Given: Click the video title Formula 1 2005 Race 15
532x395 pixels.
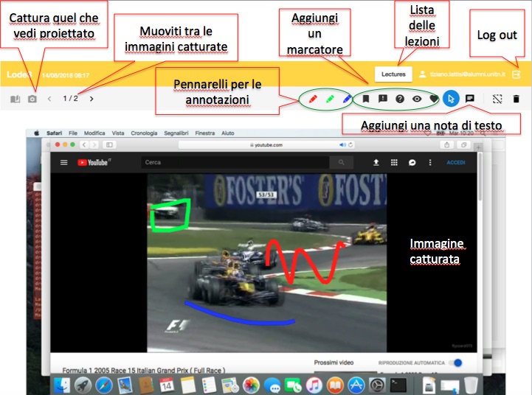Looking at the screenshot, I should click(x=144, y=370).
